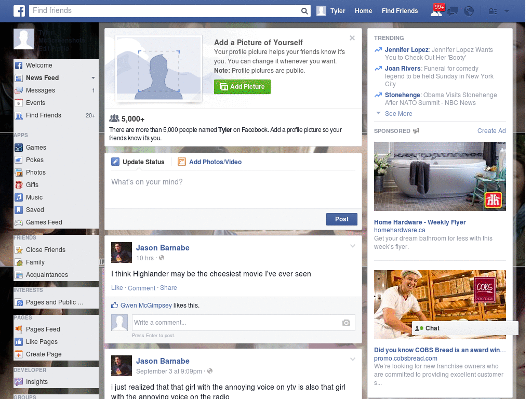Open options chevron on Highlander post
This screenshot has width=532, height=399.
tap(353, 246)
